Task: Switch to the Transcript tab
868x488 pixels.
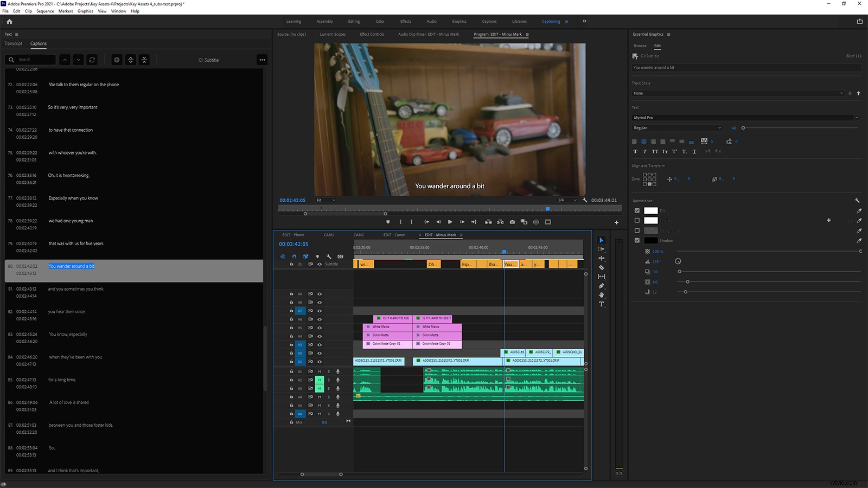Action: click(x=13, y=43)
